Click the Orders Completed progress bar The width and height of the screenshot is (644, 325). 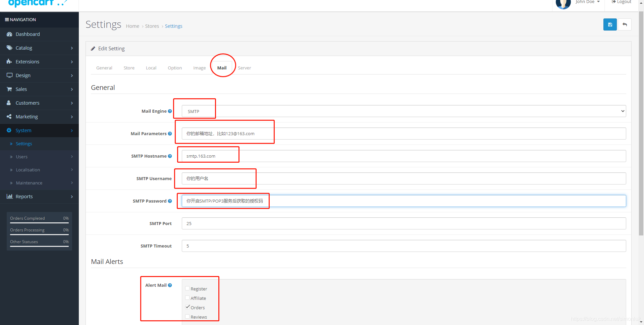(39, 223)
